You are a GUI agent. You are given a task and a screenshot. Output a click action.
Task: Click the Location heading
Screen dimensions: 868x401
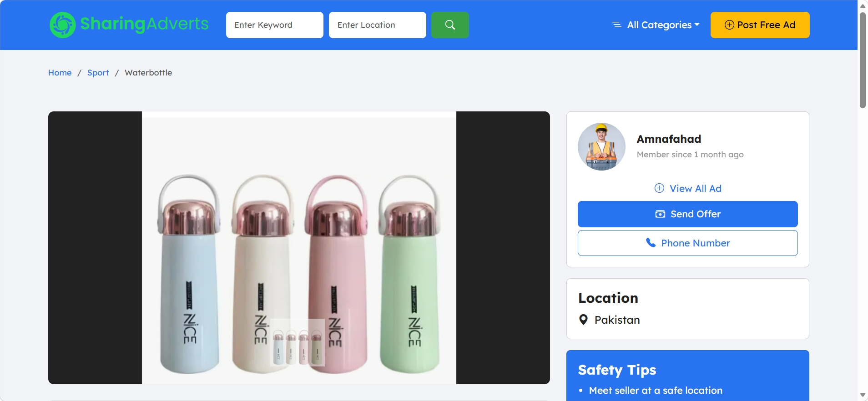point(608,298)
